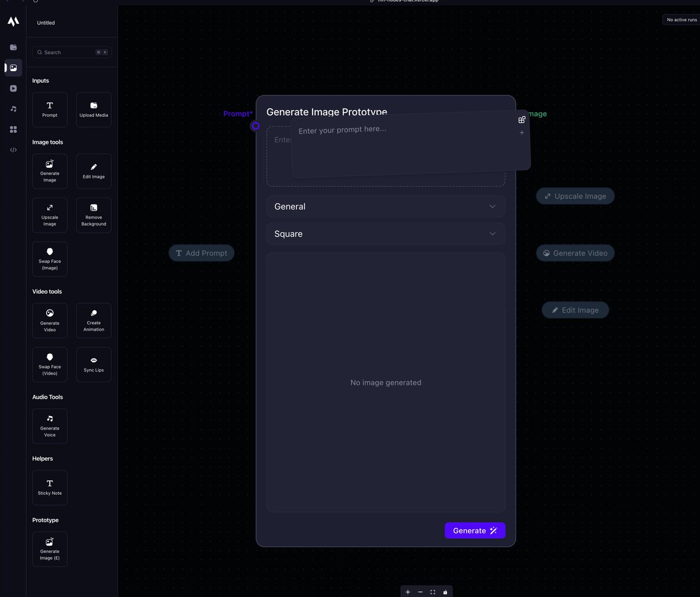Add the Swap Face (Image) tool

coord(50,259)
